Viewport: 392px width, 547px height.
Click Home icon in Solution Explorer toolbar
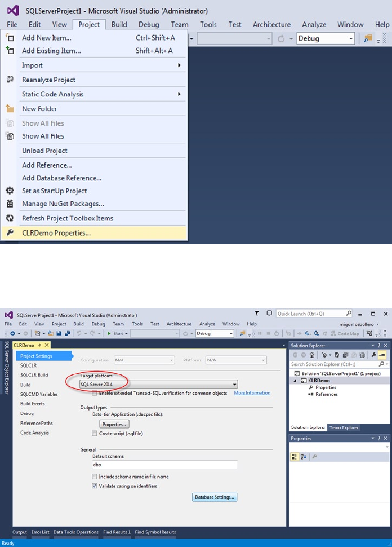(x=312, y=355)
